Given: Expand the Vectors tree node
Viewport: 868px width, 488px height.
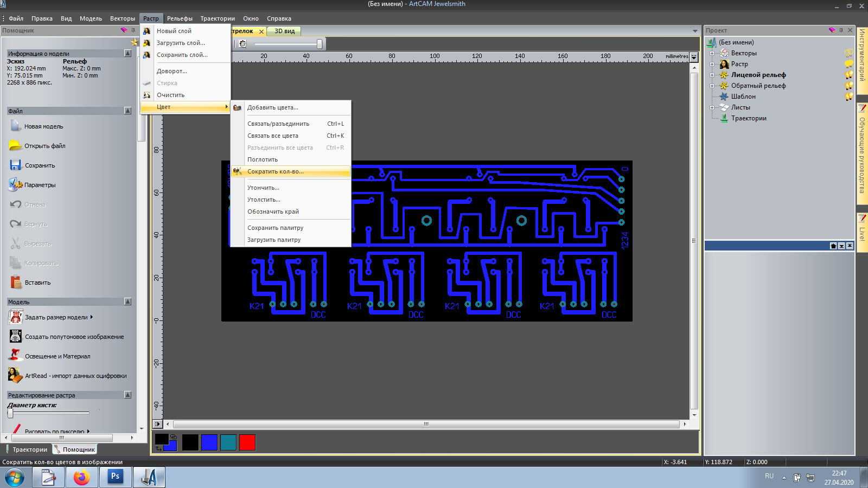Looking at the screenshot, I should point(712,53).
